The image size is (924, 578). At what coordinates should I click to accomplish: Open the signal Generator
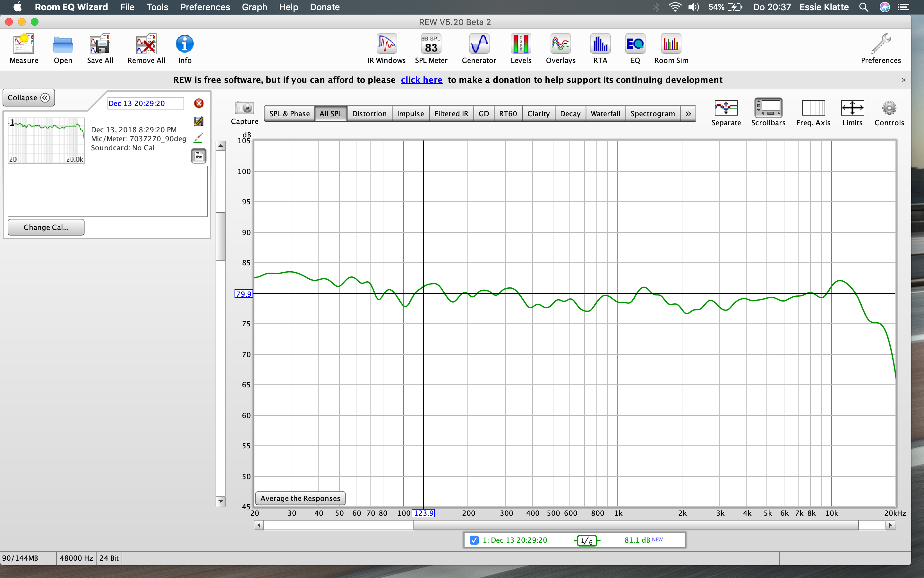point(479,49)
